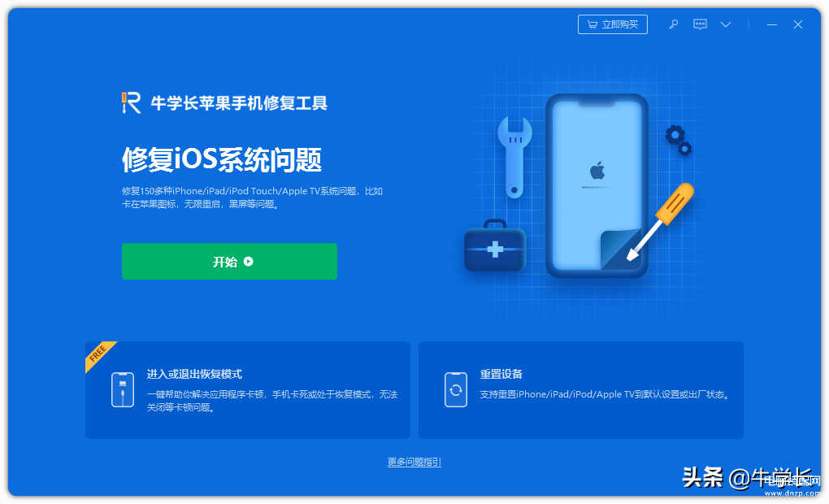
Task: Click the gears illustration icon
Action: coord(679,140)
